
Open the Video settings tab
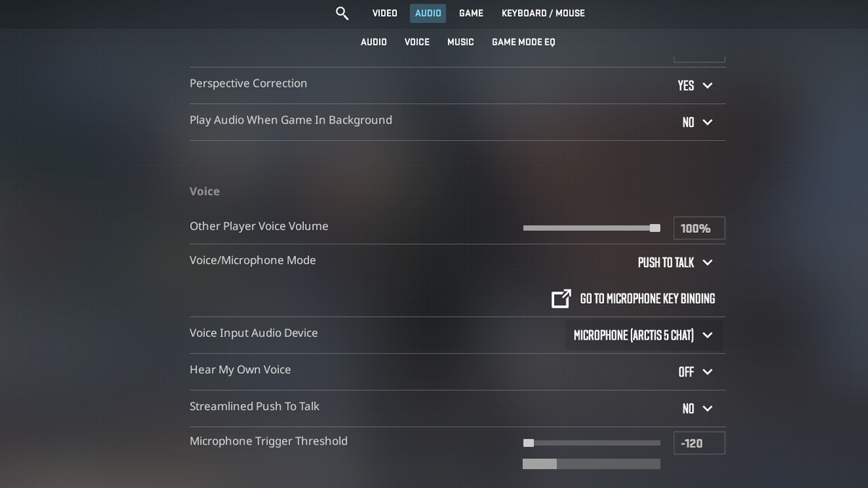click(x=384, y=13)
